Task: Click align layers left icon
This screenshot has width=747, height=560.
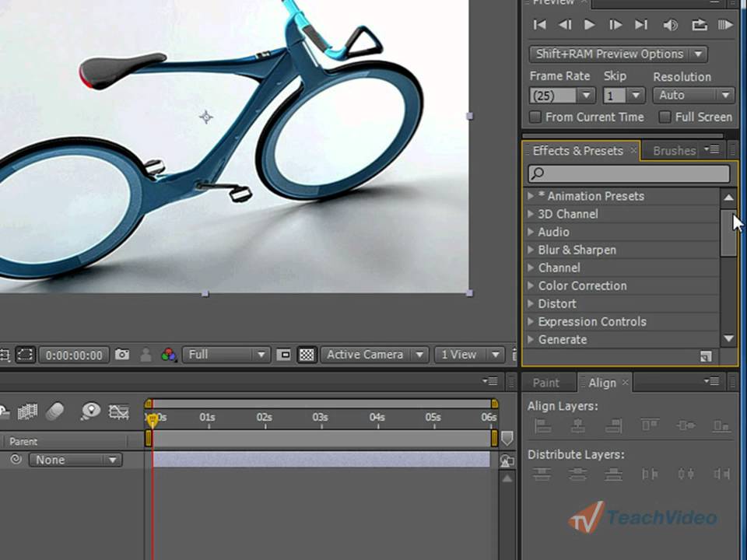Action: tap(542, 425)
